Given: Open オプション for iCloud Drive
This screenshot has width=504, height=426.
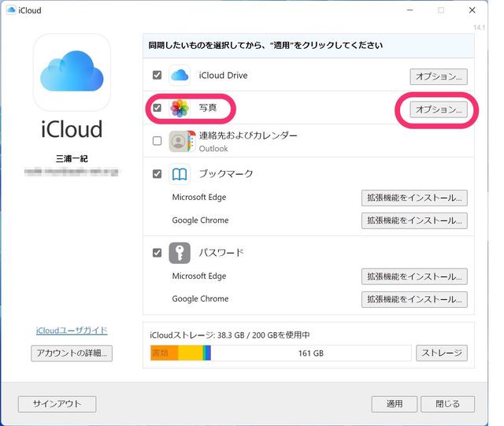Looking at the screenshot, I should (438, 76).
